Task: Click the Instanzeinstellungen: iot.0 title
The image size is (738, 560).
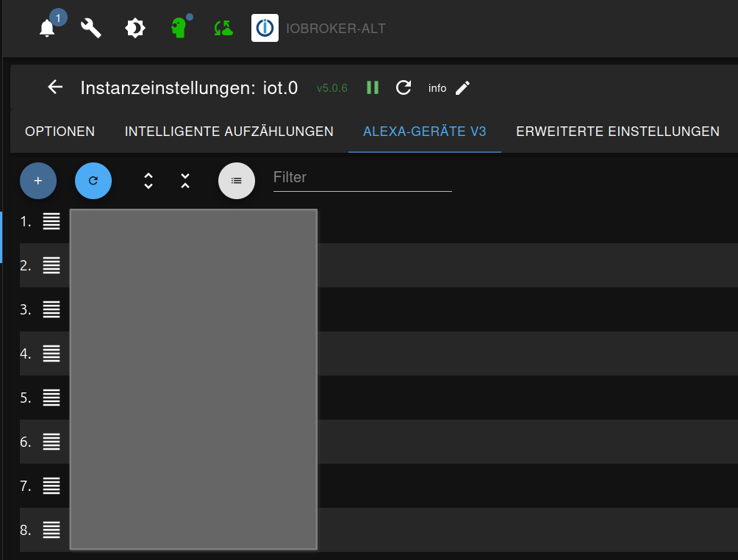Action: pyautogui.click(x=189, y=88)
